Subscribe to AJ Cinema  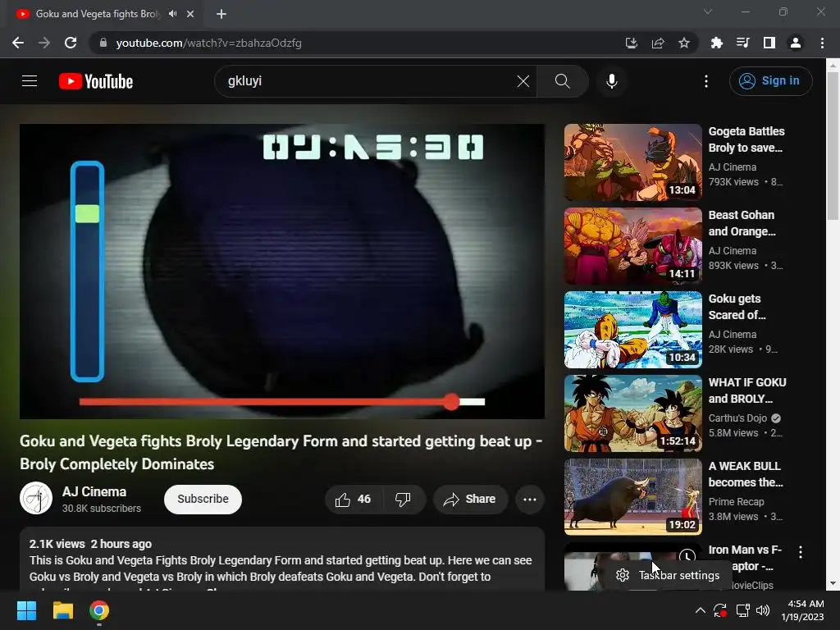click(203, 500)
